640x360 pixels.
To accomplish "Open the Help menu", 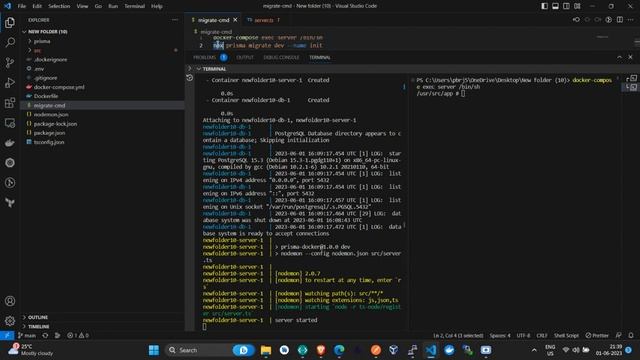I will pyautogui.click(x=157, y=6).
